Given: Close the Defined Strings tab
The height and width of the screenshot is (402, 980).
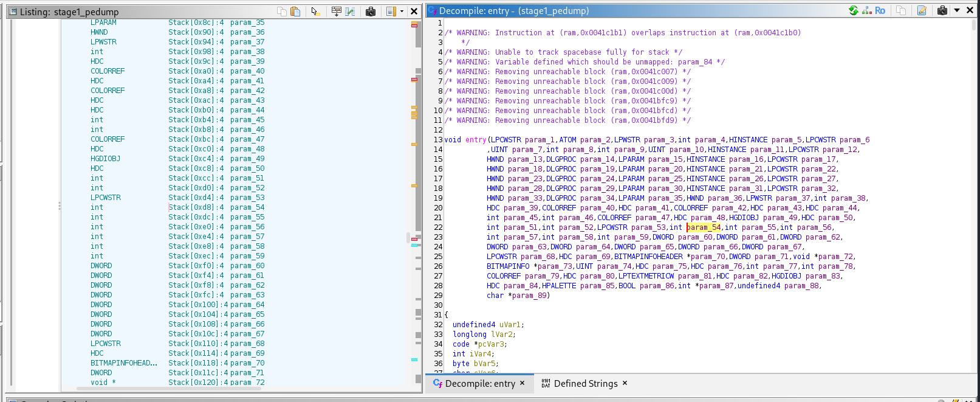Looking at the screenshot, I should [625, 383].
